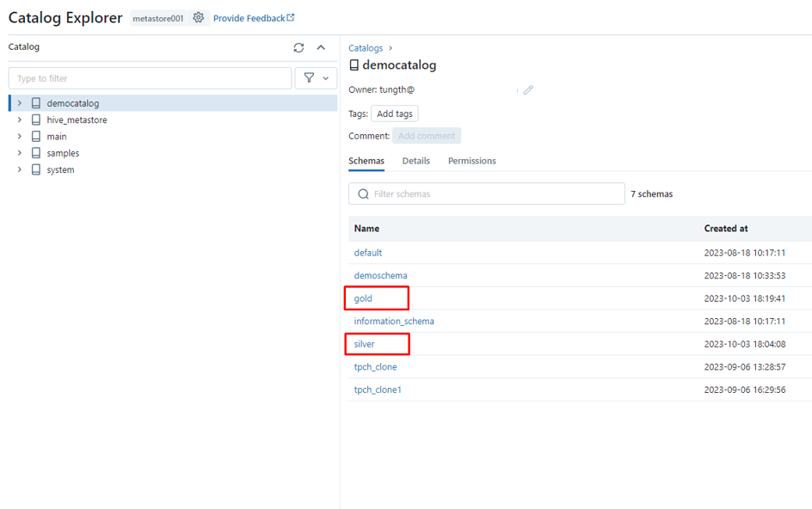Click the Catalogs breadcrumb link
This screenshot has width=812, height=509.
[366, 48]
